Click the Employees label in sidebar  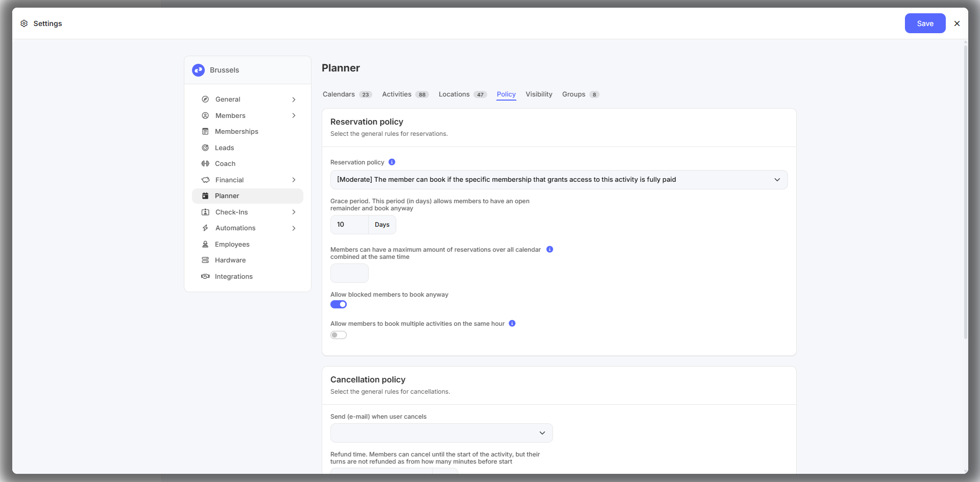pyautogui.click(x=232, y=244)
